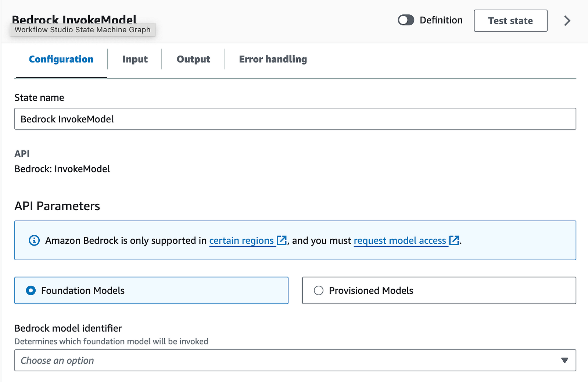The width and height of the screenshot is (588, 382).
Task: Click the Bedrock: InvokeModel API text
Action: coord(62,169)
